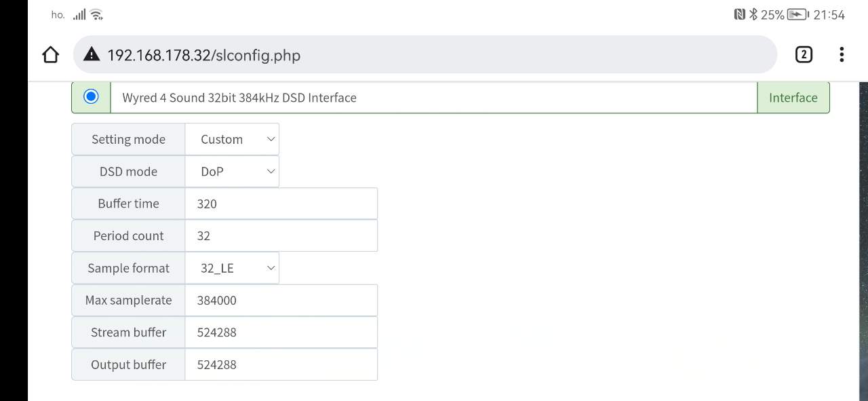Open the Sample format dropdown
Viewport: 868px width, 401px height.
232,268
